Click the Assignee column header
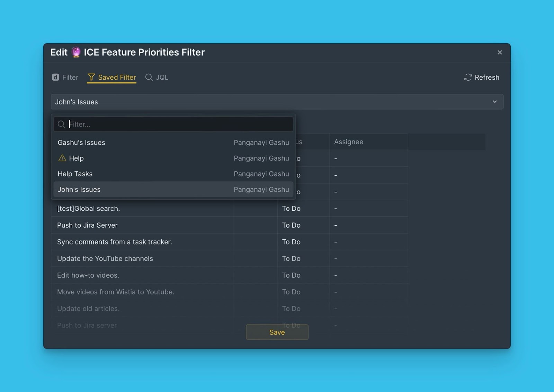 (x=349, y=142)
